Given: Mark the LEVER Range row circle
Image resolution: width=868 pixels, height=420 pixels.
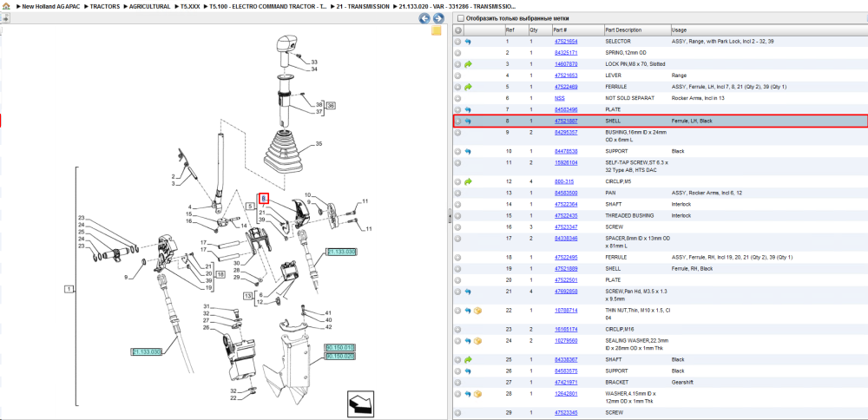Looking at the screenshot, I should click(x=457, y=75).
